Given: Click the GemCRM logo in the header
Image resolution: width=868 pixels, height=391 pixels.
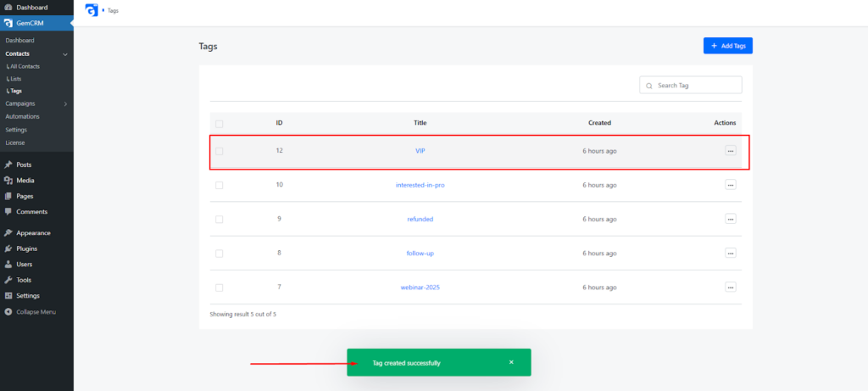Looking at the screenshot, I should (92, 10).
